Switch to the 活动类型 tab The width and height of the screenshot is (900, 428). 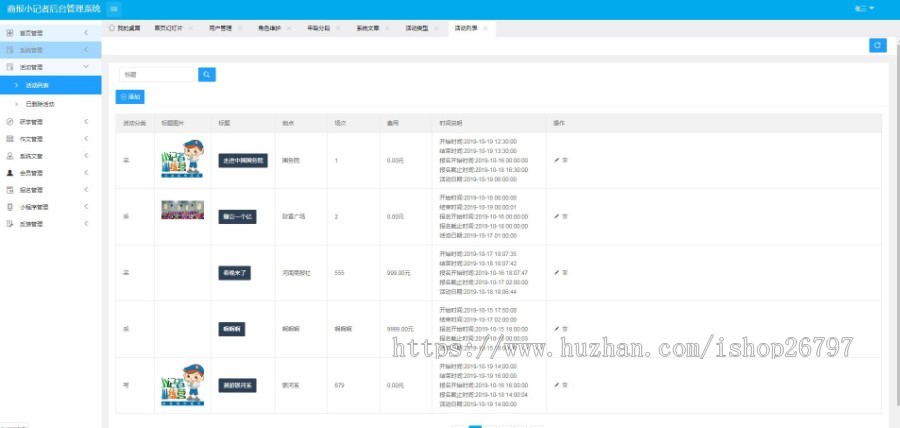tap(417, 28)
